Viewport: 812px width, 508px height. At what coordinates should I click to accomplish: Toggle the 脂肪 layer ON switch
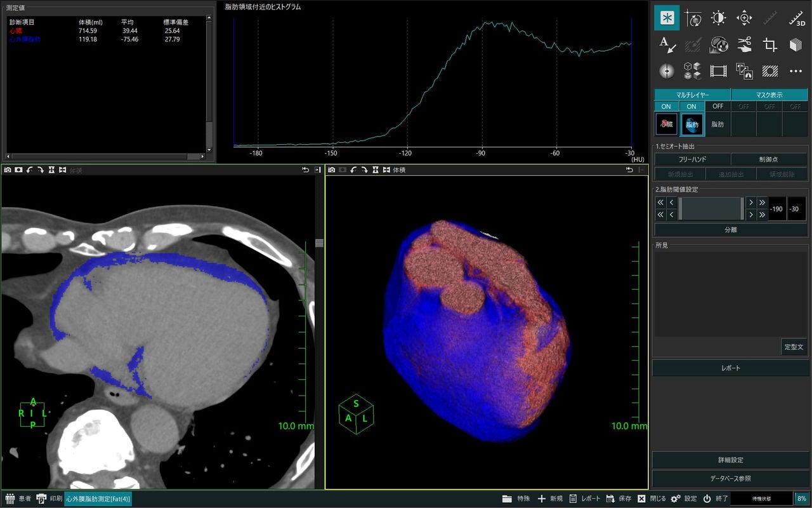[x=692, y=107]
